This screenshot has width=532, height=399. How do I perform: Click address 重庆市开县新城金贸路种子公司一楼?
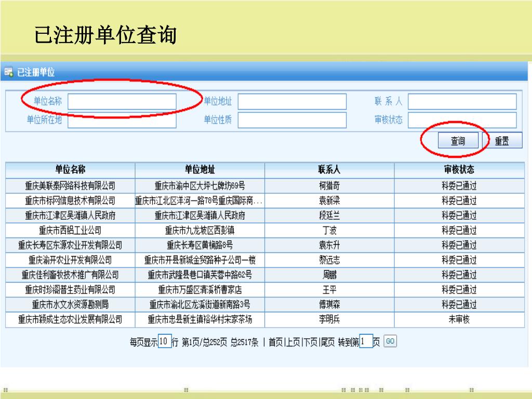coord(200,260)
